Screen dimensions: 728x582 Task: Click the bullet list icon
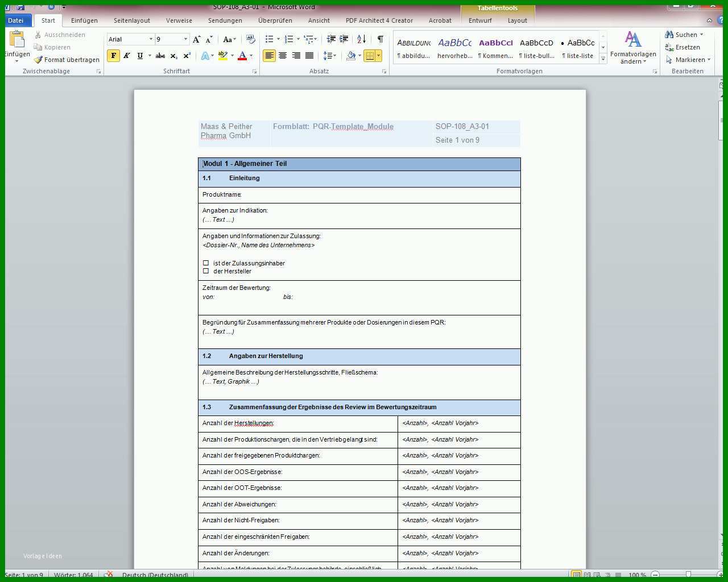270,39
